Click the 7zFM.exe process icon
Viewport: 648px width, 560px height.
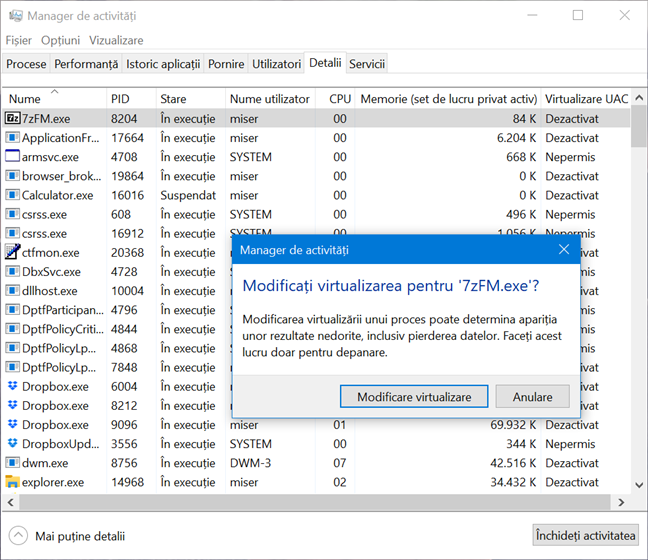click(x=12, y=119)
